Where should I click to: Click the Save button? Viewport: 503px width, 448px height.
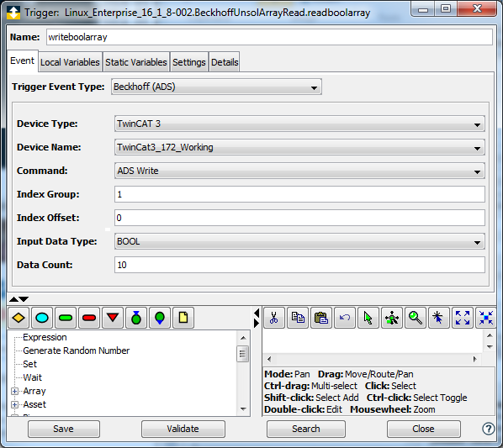coord(64,429)
